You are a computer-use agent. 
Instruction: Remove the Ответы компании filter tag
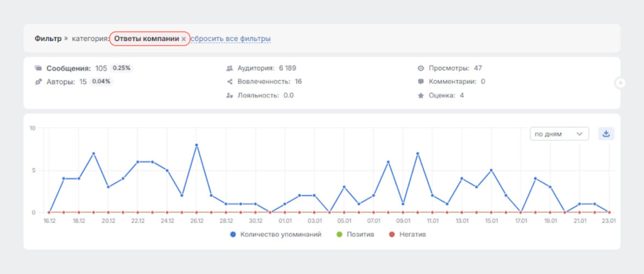pyautogui.click(x=184, y=39)
